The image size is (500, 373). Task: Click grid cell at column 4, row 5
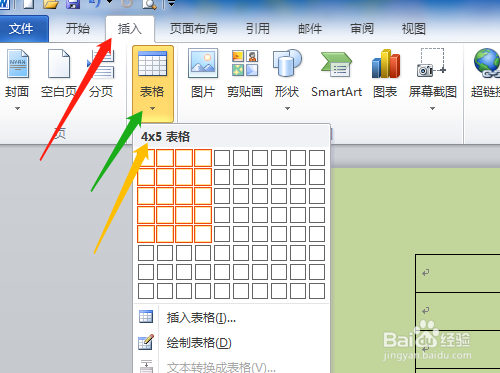point(203,234)
